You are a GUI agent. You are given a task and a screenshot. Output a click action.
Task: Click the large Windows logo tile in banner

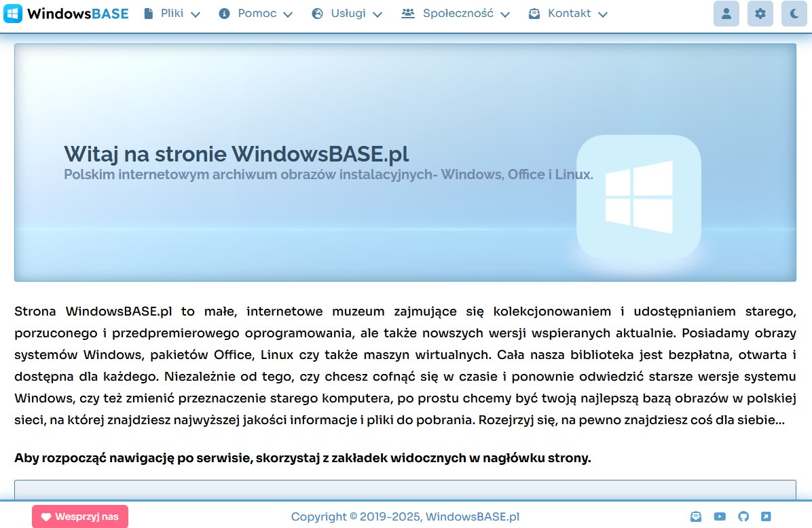pos(638,197)
